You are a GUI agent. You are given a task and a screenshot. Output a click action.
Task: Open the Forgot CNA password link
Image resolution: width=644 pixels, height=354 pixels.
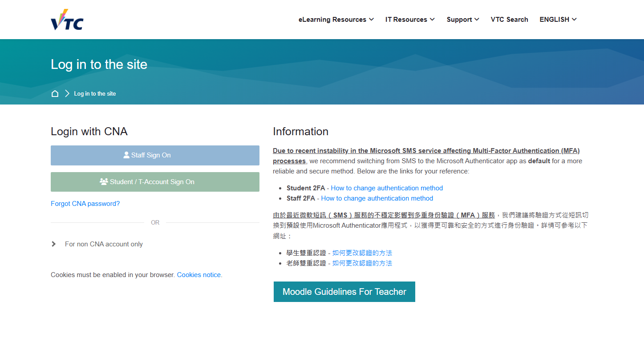click(x=85, y=204)
